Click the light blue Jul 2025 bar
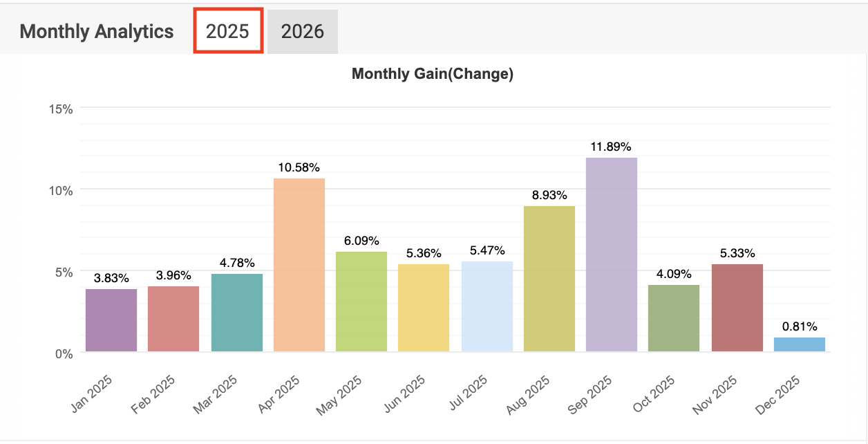The width and height of the screenshot is (868, 444). [487, 306]
